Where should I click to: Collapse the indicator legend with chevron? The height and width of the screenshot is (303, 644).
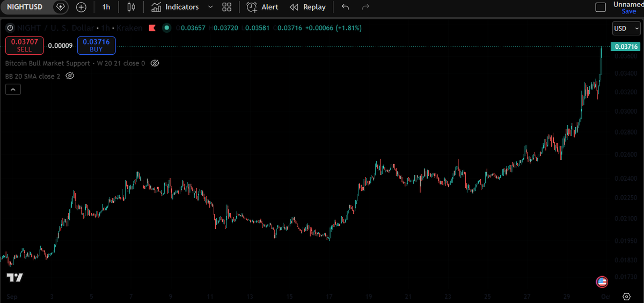tap(13, 90)
